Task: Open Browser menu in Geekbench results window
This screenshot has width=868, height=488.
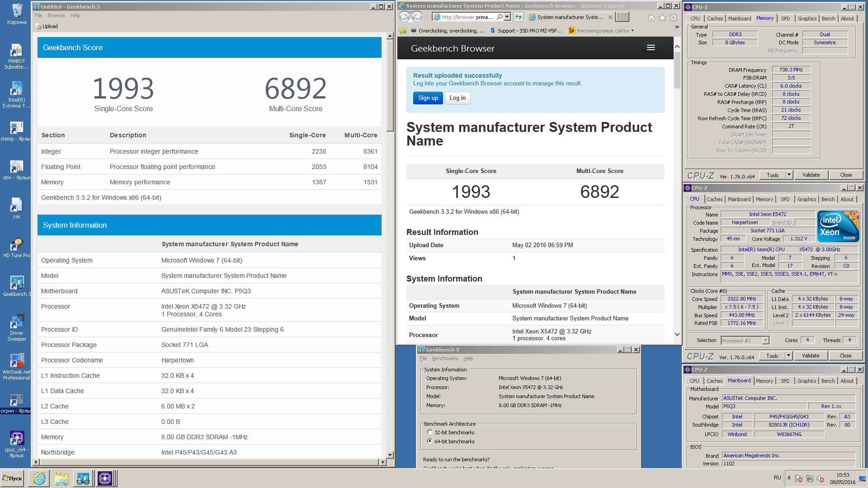Action: tap(56, 15)
